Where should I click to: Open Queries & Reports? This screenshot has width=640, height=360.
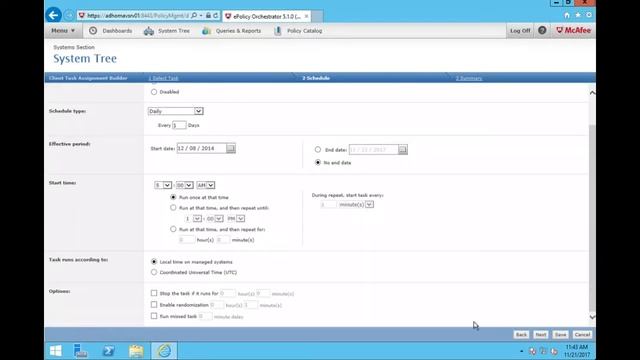(238, 31)
